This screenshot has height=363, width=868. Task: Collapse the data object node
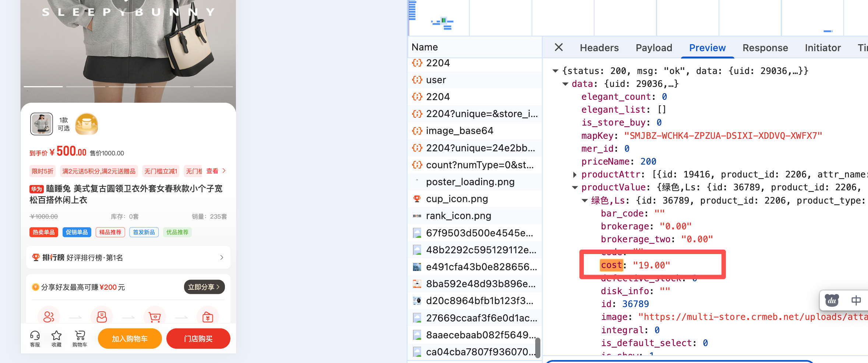[565, 84]
